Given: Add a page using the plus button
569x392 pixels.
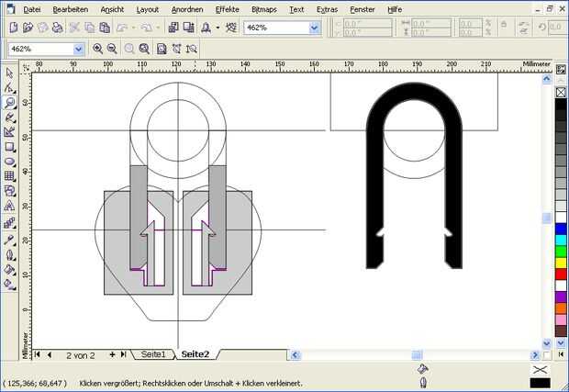Looking at the screenshot, I should click(112, 354).
